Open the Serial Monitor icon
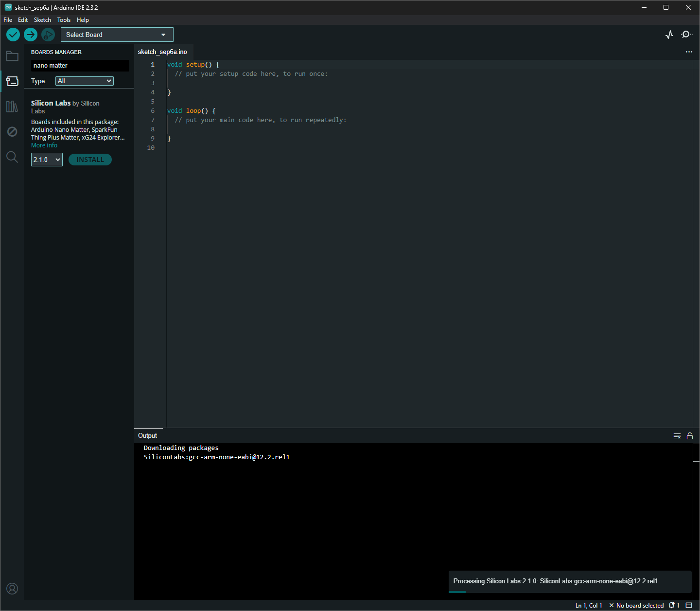 [687, 35]
